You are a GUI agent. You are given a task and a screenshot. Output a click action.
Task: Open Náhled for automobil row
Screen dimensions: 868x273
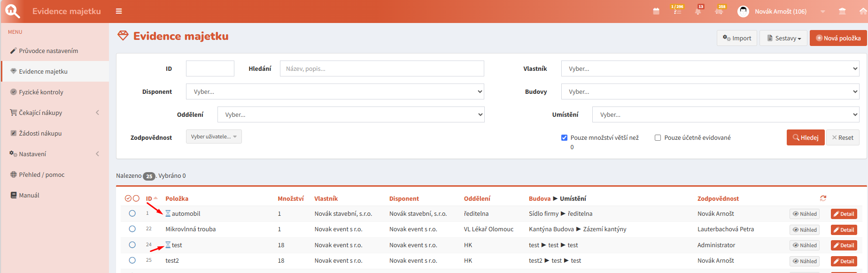tap(805, 214)
